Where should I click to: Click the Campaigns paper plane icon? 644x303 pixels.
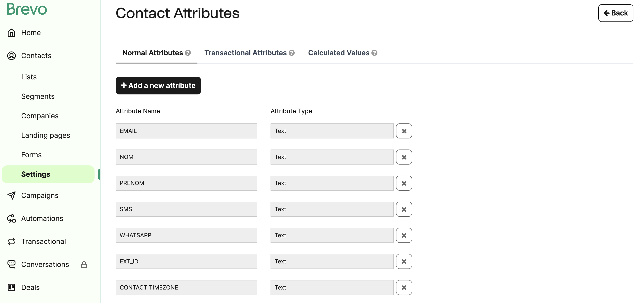click(11, 195)
